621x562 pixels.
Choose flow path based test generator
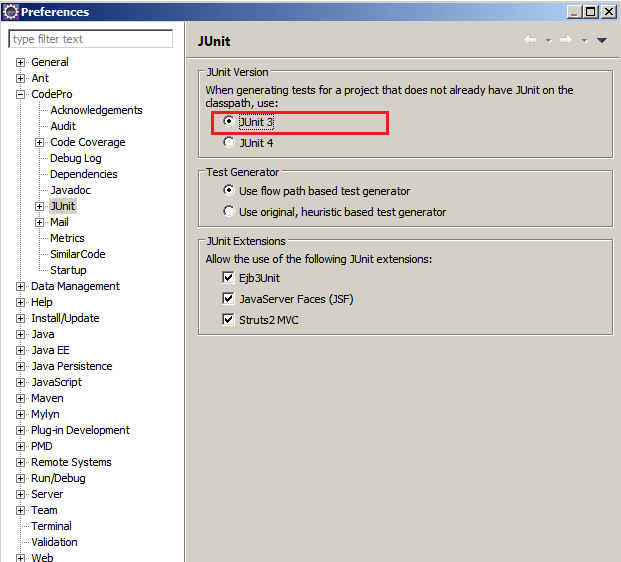coord(229,190)
